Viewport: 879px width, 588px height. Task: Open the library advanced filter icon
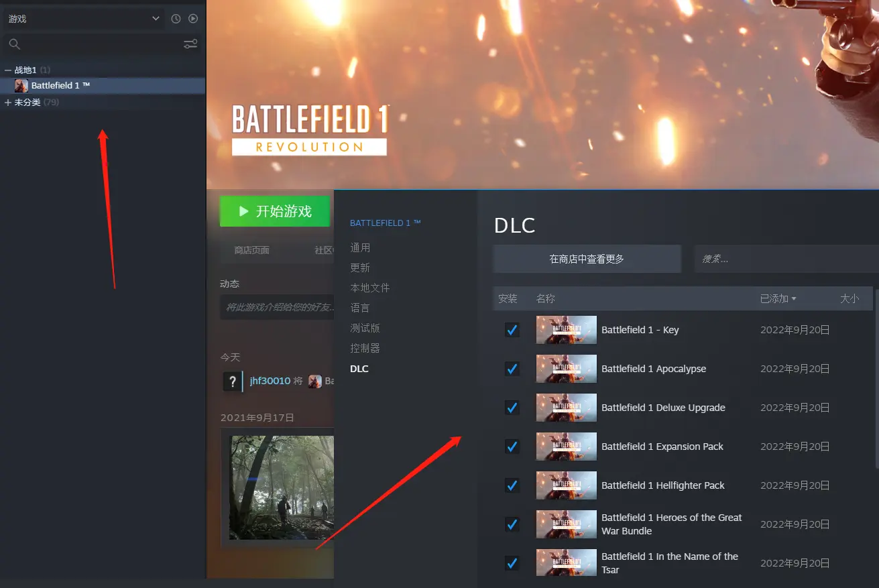point(190,44)
